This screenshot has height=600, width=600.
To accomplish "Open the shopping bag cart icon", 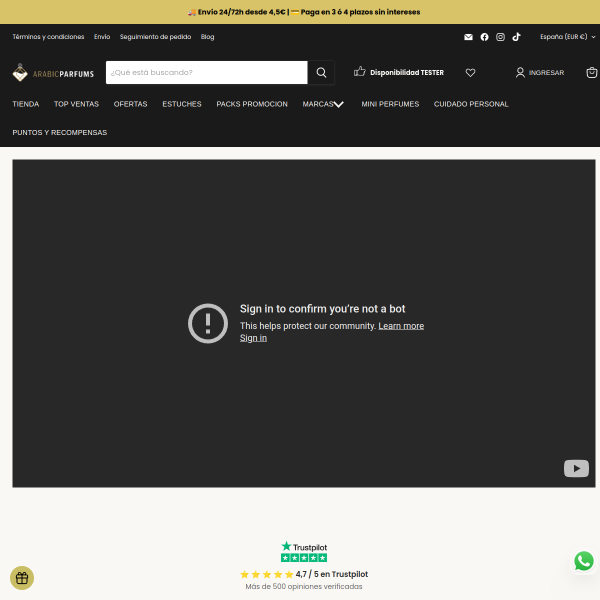I will 592,72.
